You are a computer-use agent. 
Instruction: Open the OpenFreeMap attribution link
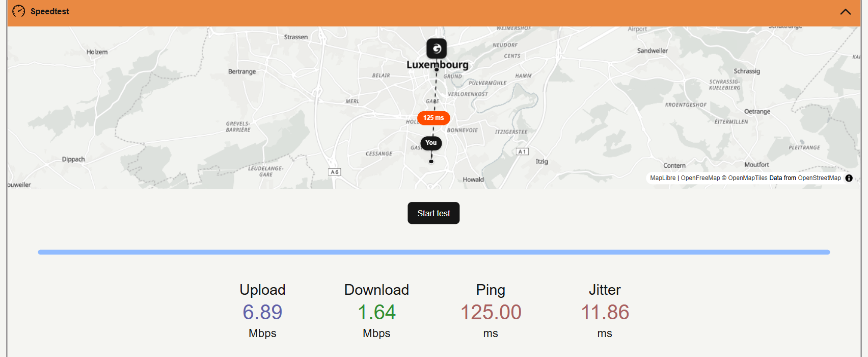[x=700, y=178]
